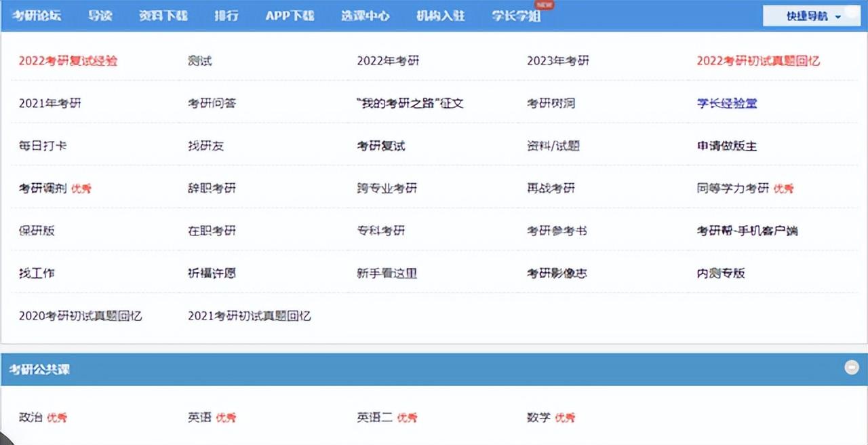
Task: Open the 政治 public course board
Action: (31, 417)
